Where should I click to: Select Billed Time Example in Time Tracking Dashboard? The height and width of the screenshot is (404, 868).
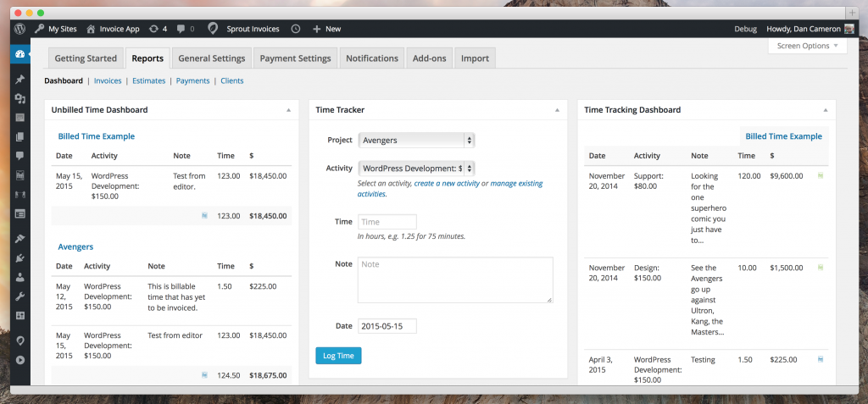[x=784, y=136]
